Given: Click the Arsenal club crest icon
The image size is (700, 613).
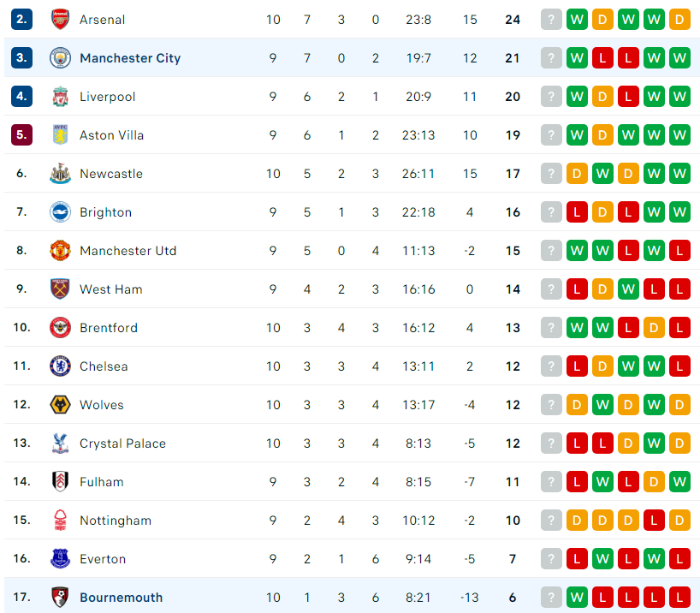Looking at the screenshot, I should [x=60, y=19].
